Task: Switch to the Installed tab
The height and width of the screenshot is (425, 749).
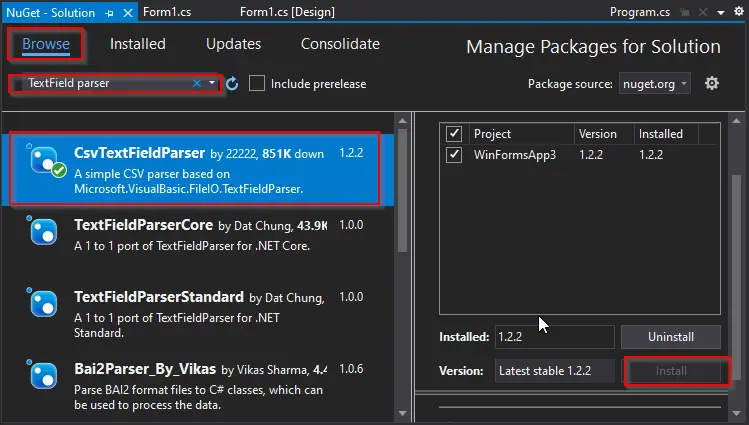Action: (x=138, y=44)
